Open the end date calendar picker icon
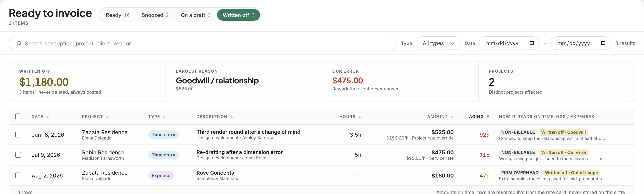The height and width of the screenshot is (194, 644). coord(603,43)
